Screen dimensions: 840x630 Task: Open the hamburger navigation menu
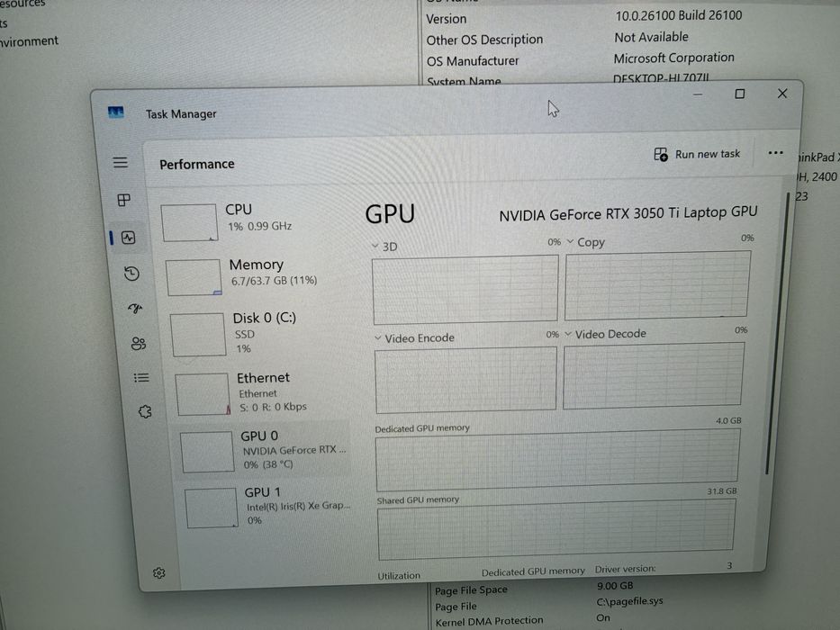(x=121, y=162)
